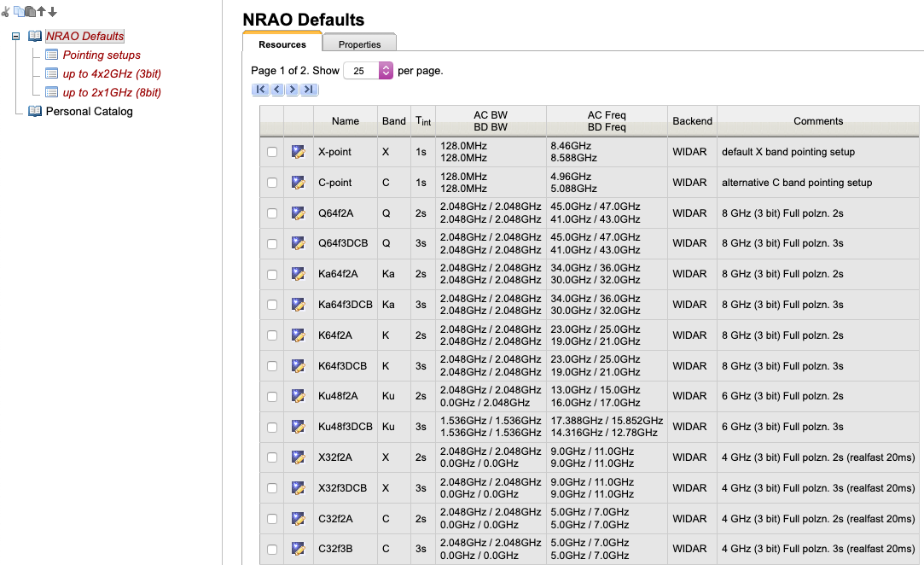Switch to the Properties tab
924x565 pixels.
[359, 44]
